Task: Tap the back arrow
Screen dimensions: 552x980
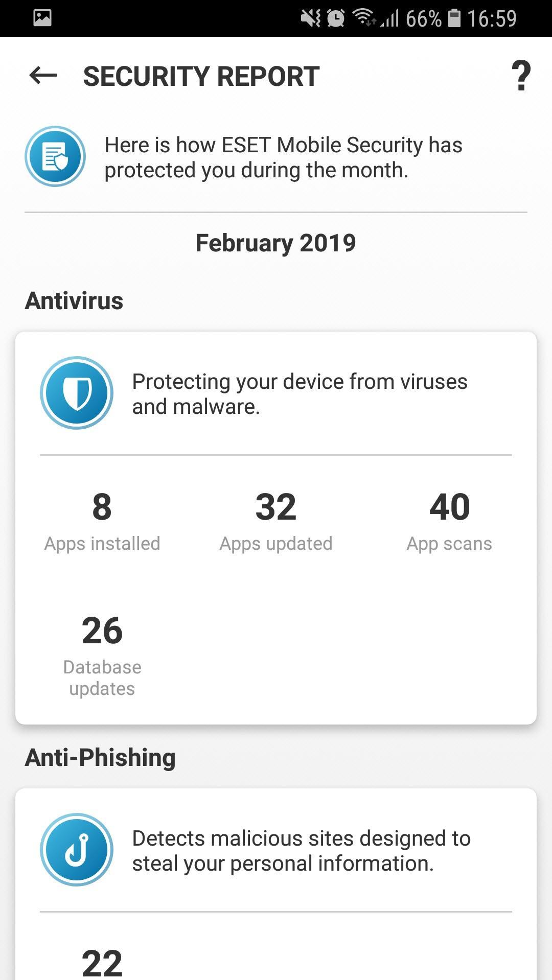Action: (x=43, y=76)
